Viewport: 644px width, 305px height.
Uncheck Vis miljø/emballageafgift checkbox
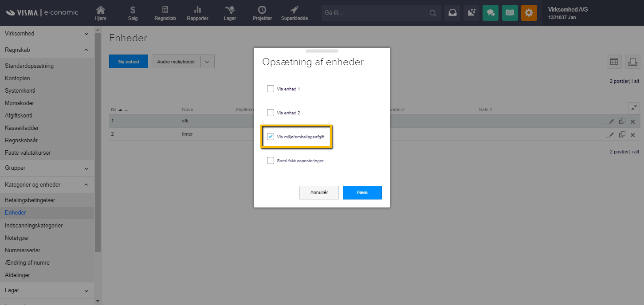pyautogui.click(x=271, y=137)
